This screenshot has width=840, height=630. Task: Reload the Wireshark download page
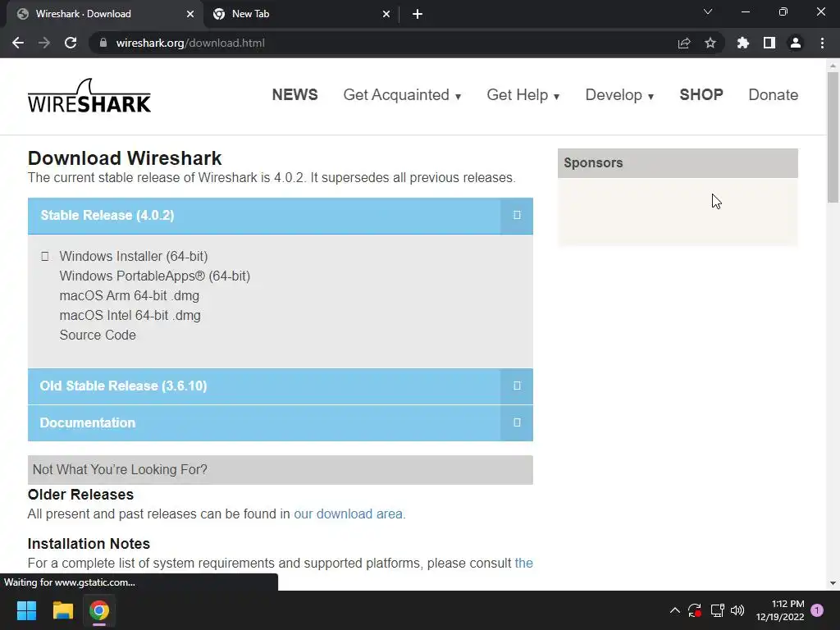click(x=71, y=43)
